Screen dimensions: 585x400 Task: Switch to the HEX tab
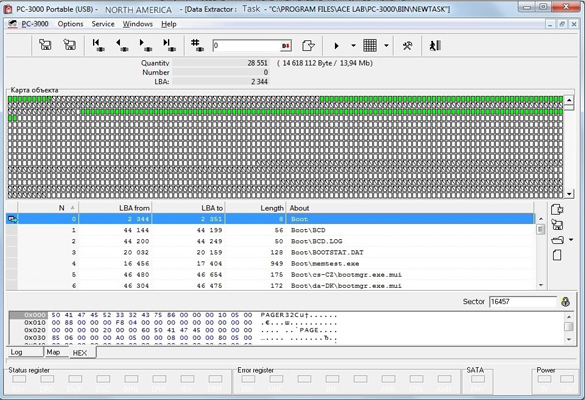(82, 353)
